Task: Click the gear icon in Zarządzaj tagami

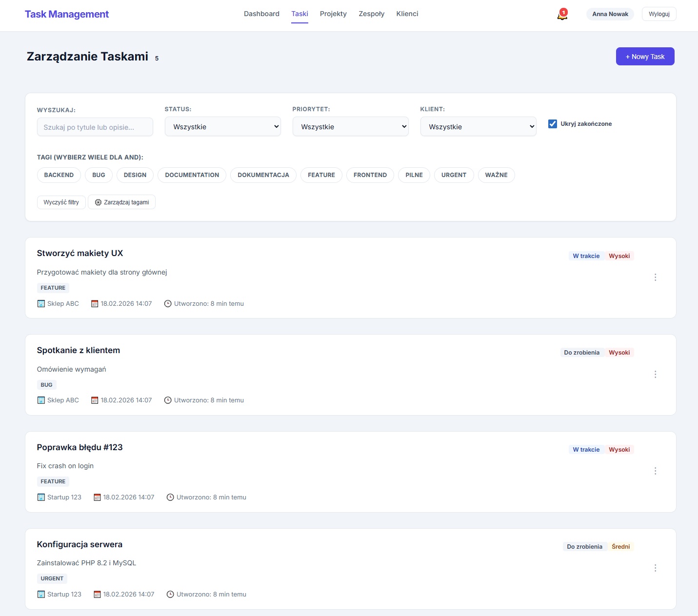Action: coord(98,202)
